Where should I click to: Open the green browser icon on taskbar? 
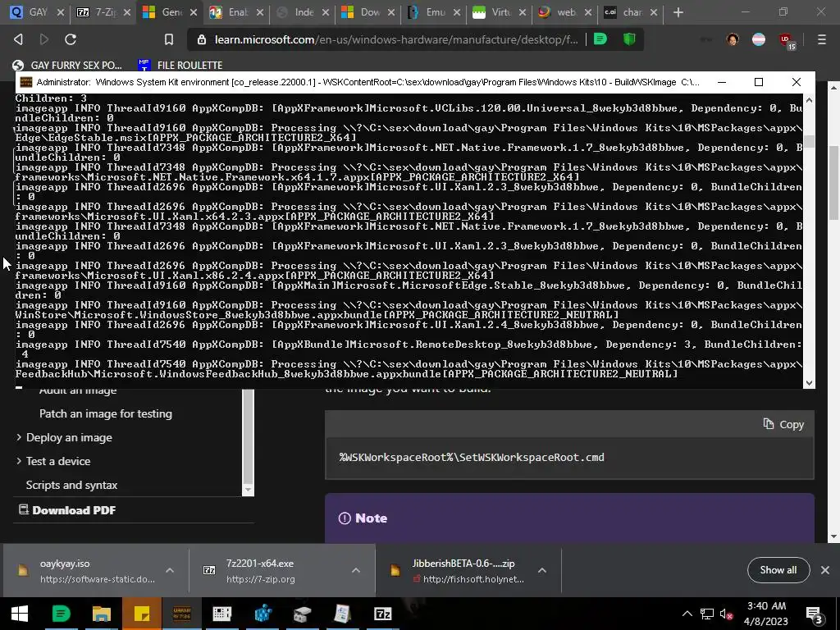(x=61, y=614)
